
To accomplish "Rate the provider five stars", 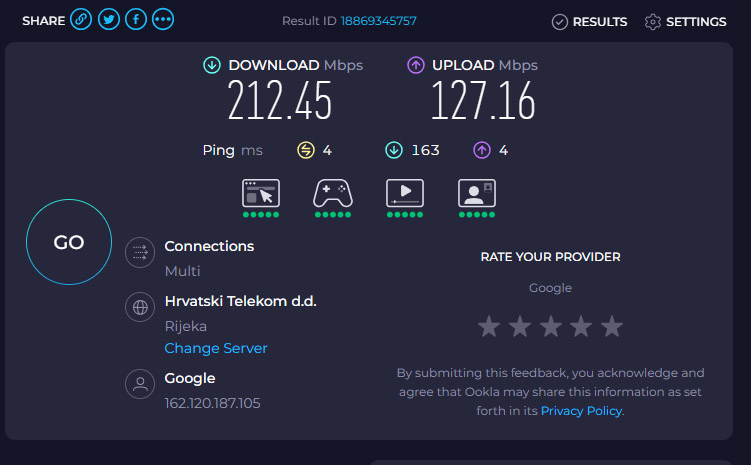I will coord(612,327).
